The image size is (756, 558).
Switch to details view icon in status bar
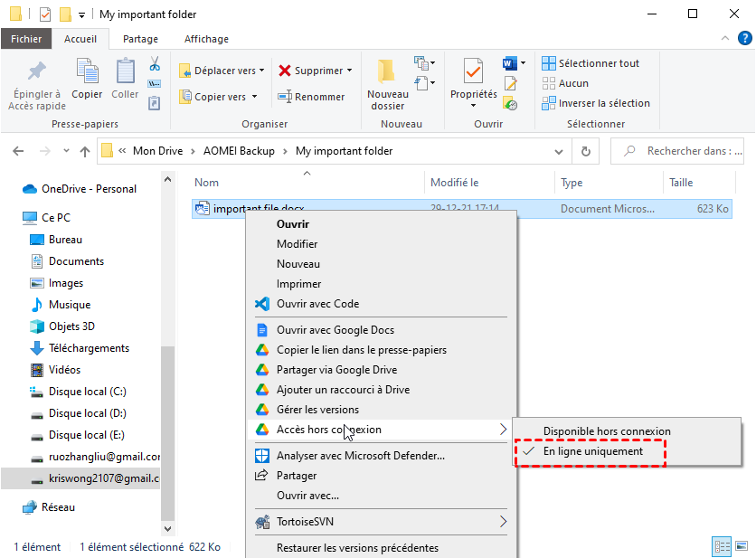pyautogui.click(x=722, y=546)
